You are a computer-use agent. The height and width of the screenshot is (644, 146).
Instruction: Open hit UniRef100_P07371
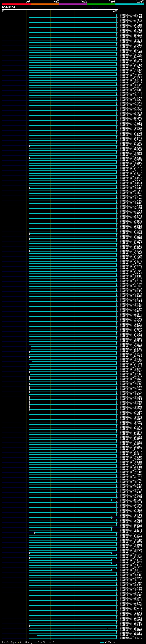pos(131,58)
